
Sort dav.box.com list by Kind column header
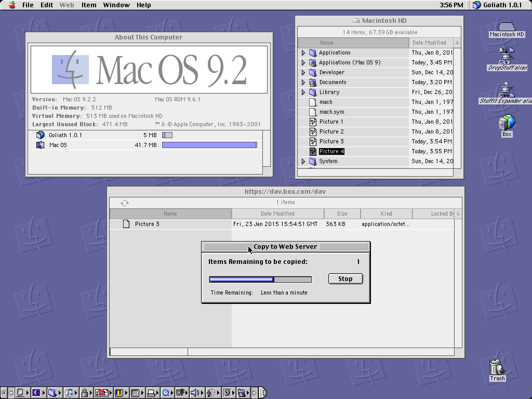pyautogui.click(x=386, y=214)
